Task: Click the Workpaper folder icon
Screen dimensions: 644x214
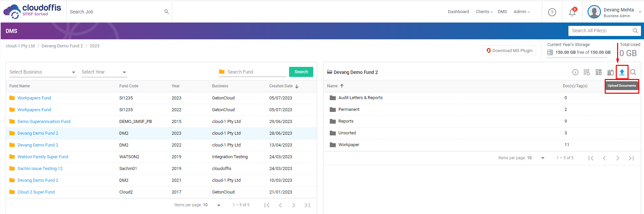Action: [x=333, y=145]
